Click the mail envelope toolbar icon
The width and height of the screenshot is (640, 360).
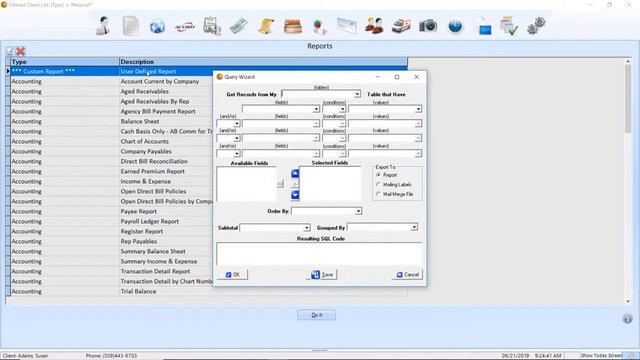347,26
